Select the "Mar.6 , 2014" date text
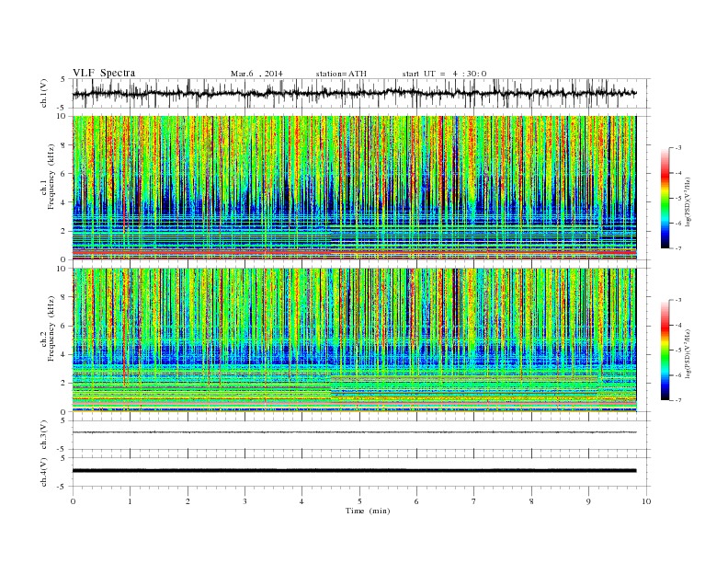728x563 pixels. point(256,74)
